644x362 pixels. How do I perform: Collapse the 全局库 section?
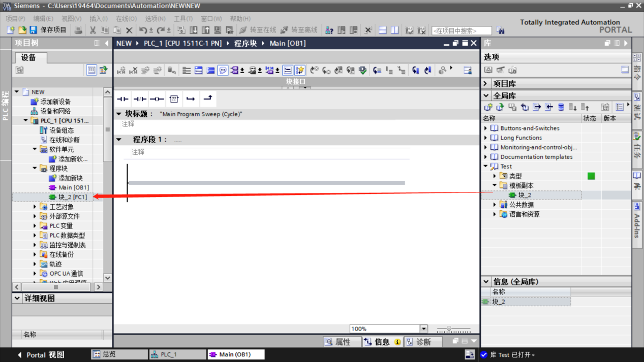point(486,95)
